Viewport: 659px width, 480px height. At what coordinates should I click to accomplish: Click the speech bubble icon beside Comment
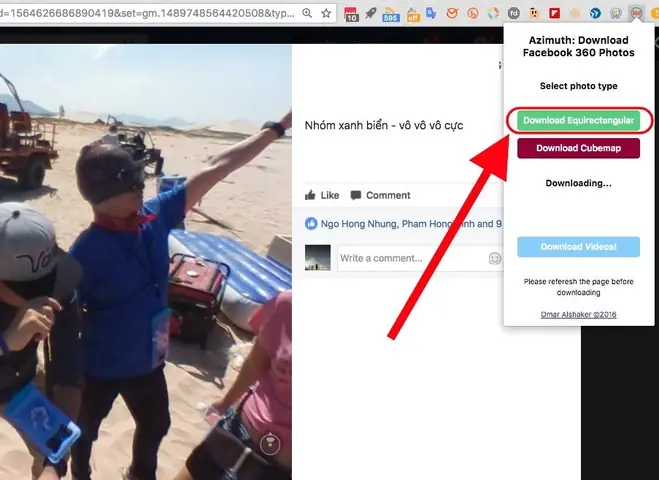coord(356,195)
